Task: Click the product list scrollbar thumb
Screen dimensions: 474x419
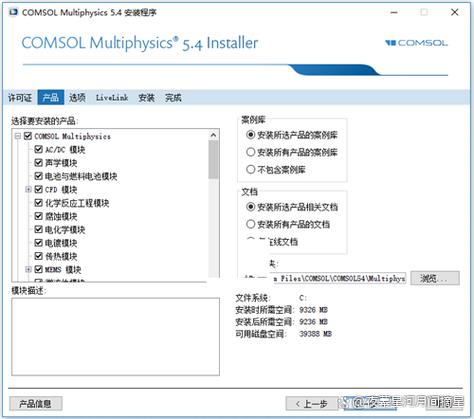Action: coord(213,159)
